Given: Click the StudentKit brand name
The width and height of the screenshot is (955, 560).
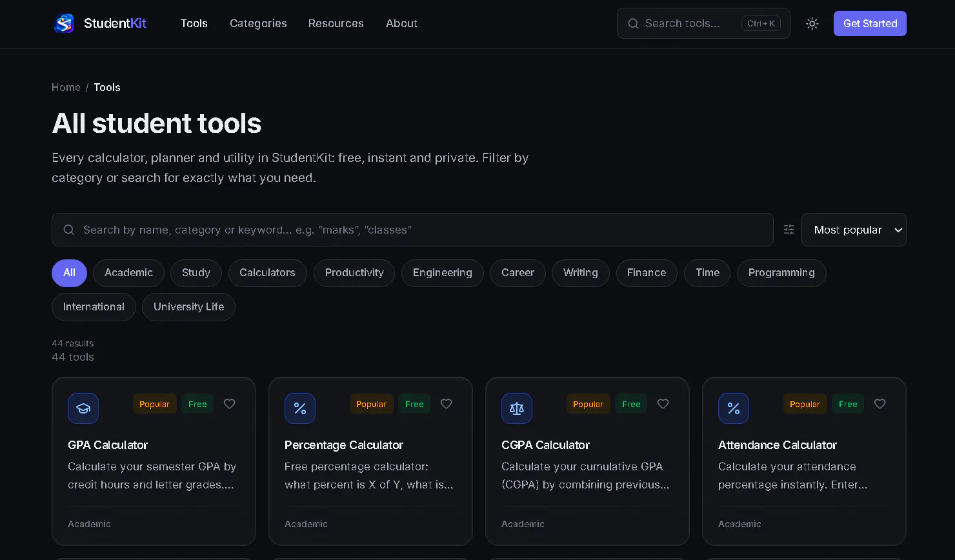Looking at the screenshot, I should point(115,24).
